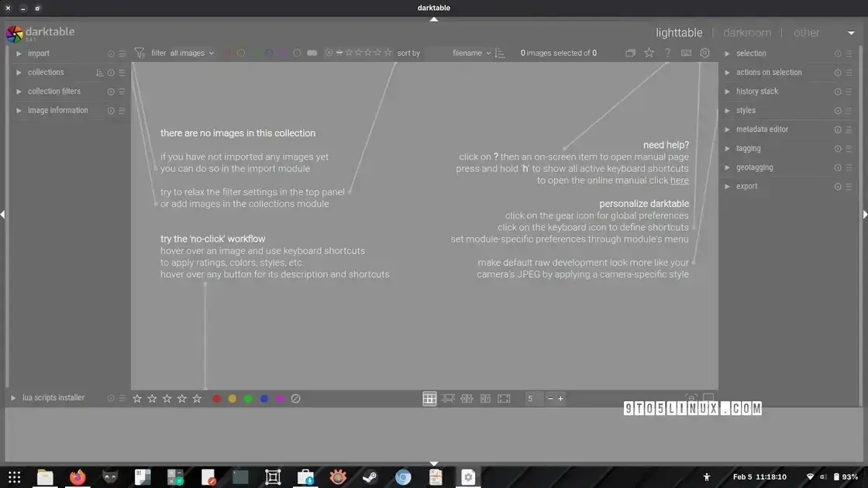The height and width of the screenshot is (488, 868).
Task: Click reset icon of collection filters module
Action: (x=111, y=92)
